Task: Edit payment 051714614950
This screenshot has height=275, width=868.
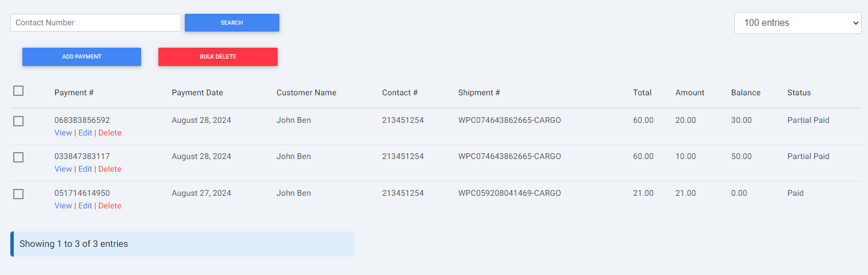Action: 85,206
